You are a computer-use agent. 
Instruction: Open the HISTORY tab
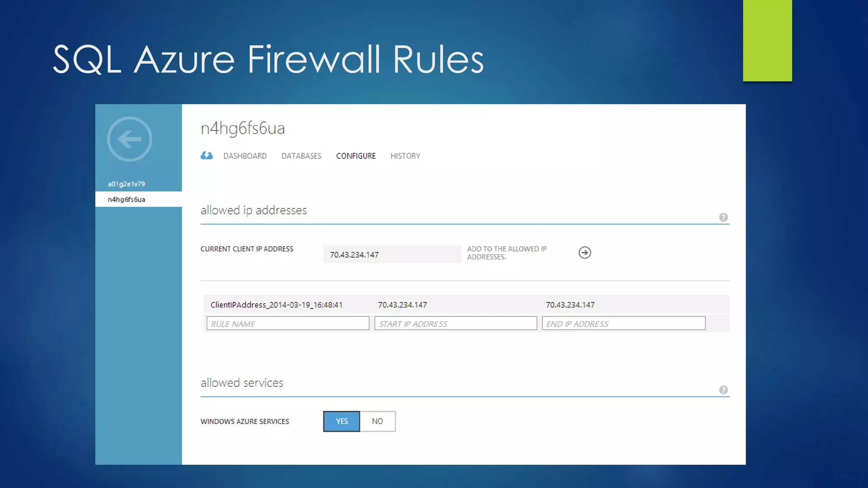(405, 156)
